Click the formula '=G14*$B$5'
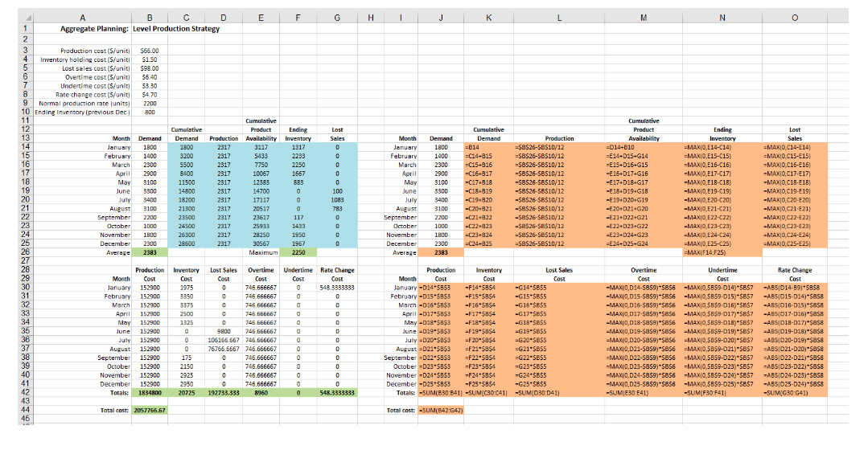Screen dimensions: 868x450 coord(559,288)
